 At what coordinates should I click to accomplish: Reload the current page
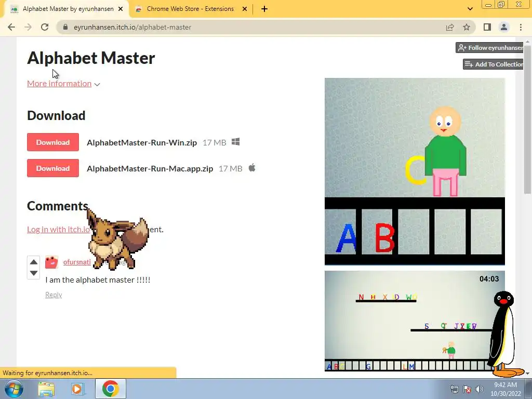45,27
